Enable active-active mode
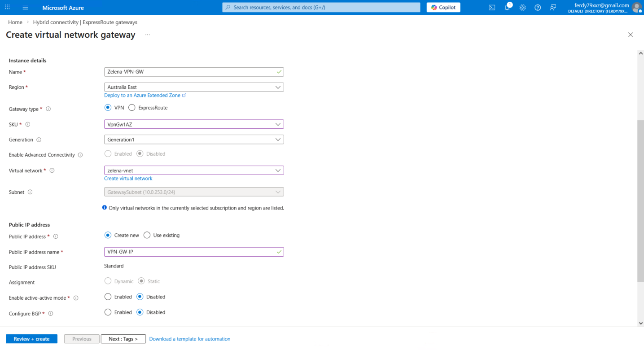Viewport: 644px width, 350px height. 108,297
